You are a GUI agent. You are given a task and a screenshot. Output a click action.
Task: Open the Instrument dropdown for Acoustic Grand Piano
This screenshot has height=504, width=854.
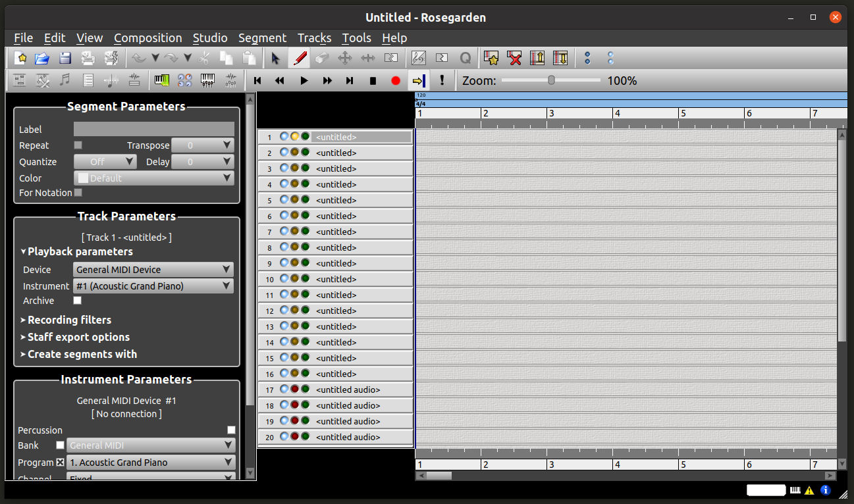click(153, 286)
